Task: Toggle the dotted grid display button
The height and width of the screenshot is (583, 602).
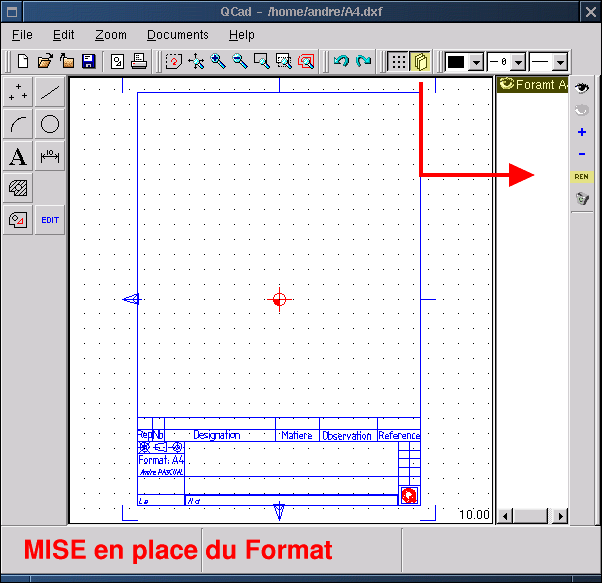Action: click(x=398, y=61)
